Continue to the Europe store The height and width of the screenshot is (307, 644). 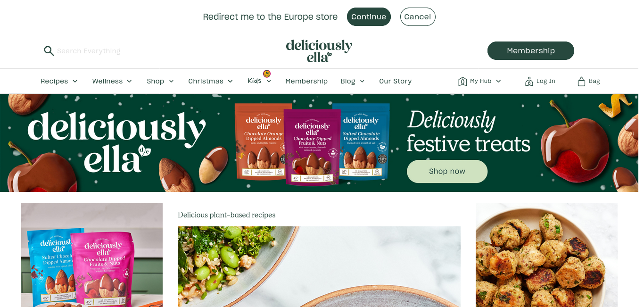369,17
